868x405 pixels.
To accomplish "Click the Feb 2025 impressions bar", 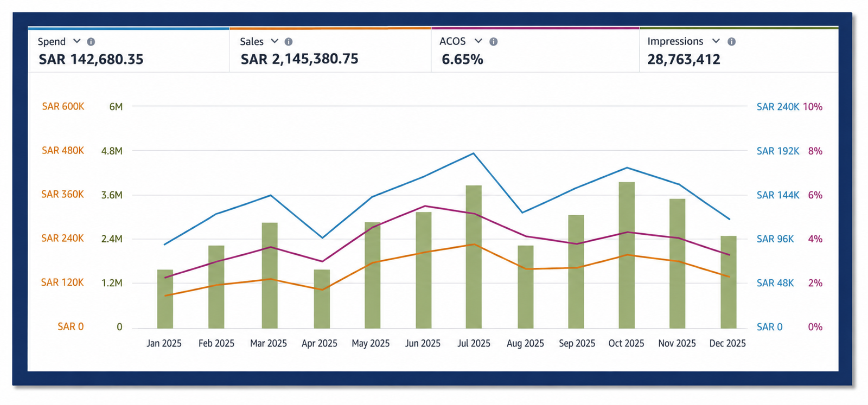I will click(216, 287).
